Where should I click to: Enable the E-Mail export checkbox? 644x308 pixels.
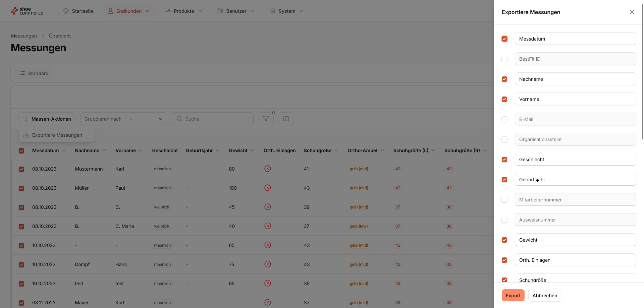(x=504, y=119)
